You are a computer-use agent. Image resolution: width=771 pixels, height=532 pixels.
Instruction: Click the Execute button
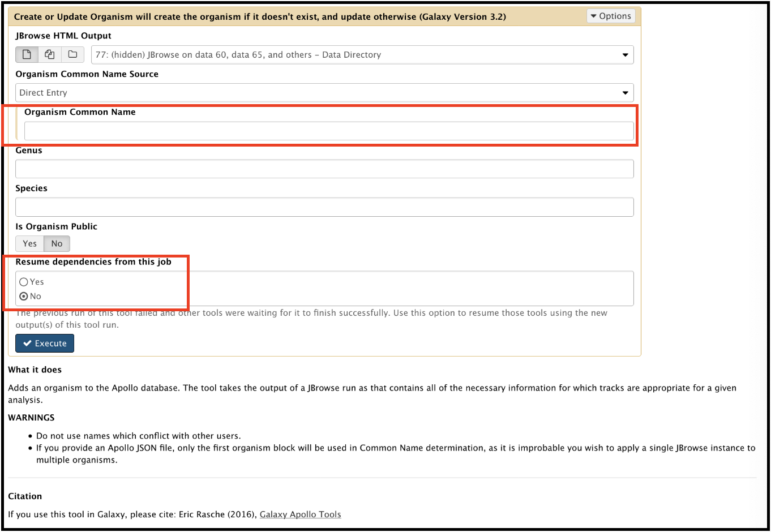45,344
